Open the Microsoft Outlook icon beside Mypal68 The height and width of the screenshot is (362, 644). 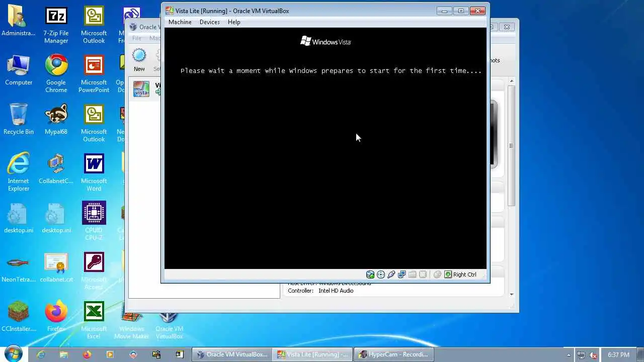pyautogui.click(x=94, y=123)
